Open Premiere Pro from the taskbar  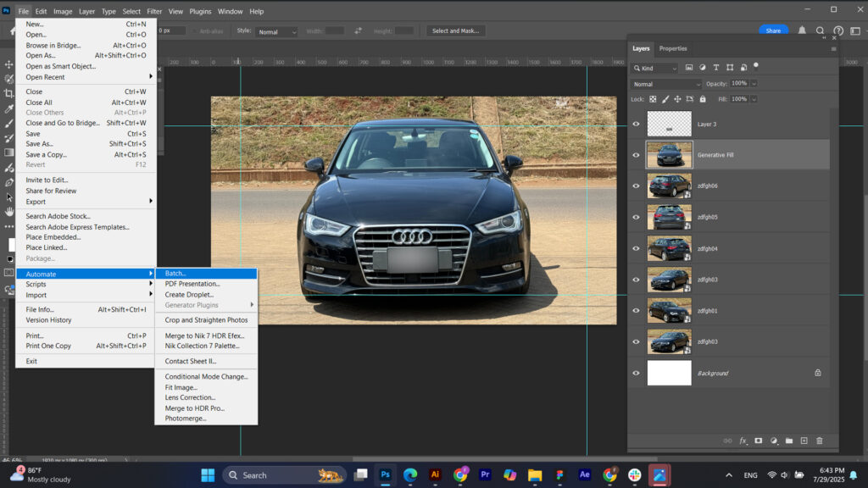485,474
